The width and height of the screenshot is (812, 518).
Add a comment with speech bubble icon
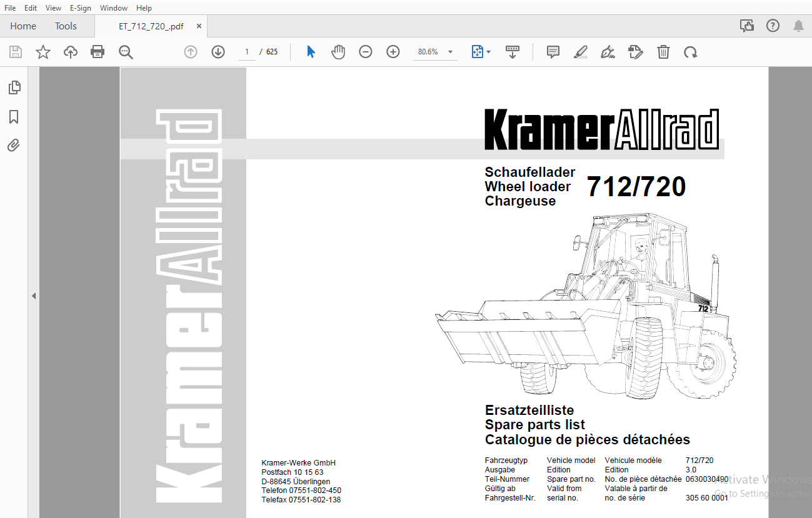[x=553, y=52]
